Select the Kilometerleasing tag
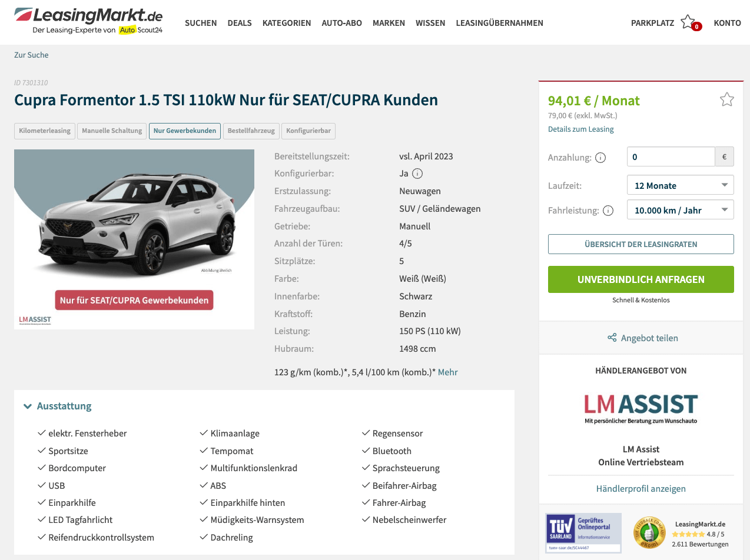 (45, 131)
